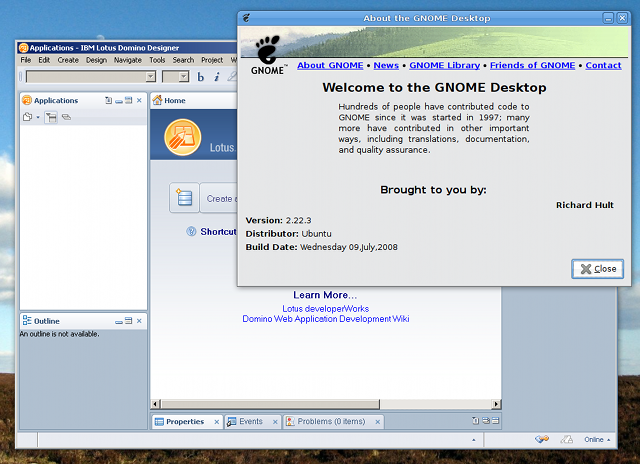Click the Outline panel tree icon

click(x=27, y=320)
